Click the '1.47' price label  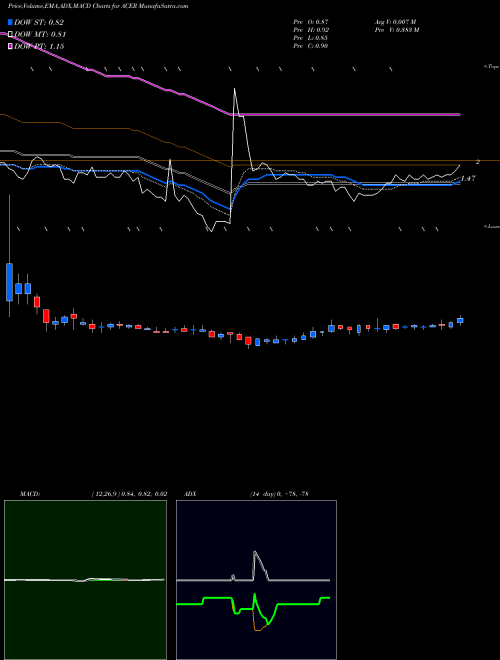468,178
